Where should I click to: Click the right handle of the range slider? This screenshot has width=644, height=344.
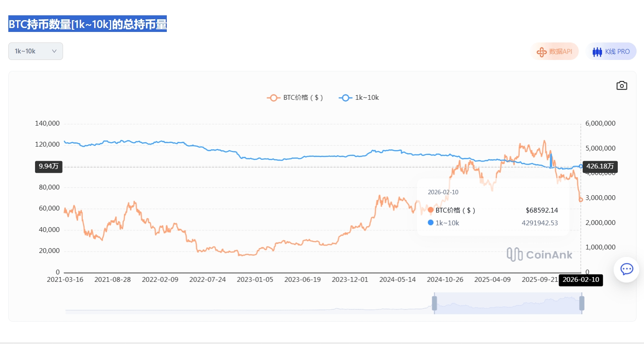tap(582, 303)
